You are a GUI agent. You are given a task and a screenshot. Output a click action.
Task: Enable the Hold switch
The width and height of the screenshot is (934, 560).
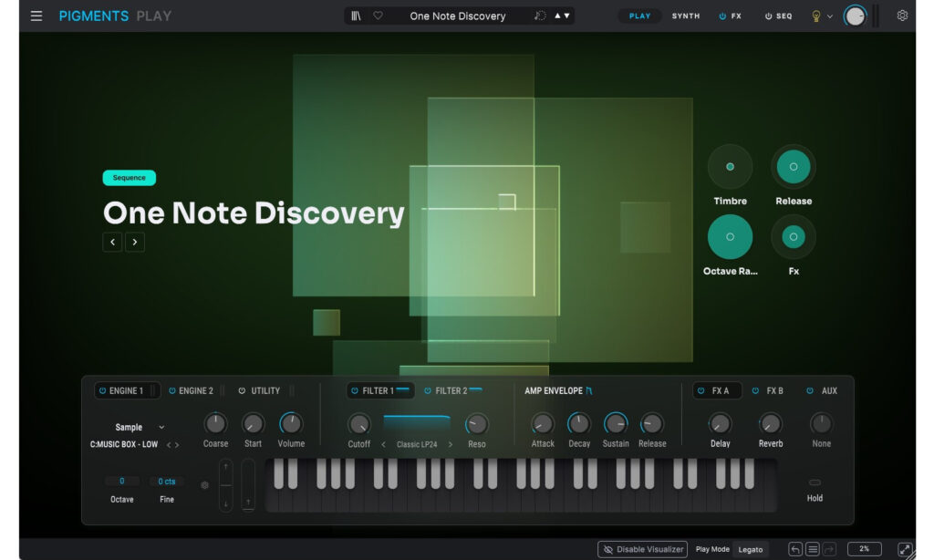(x=815, y=482)
